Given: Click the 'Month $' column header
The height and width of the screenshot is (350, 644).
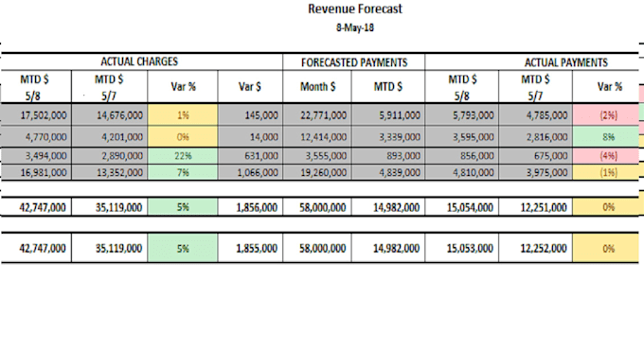Looking at the screenshot, I should point(317,87).
